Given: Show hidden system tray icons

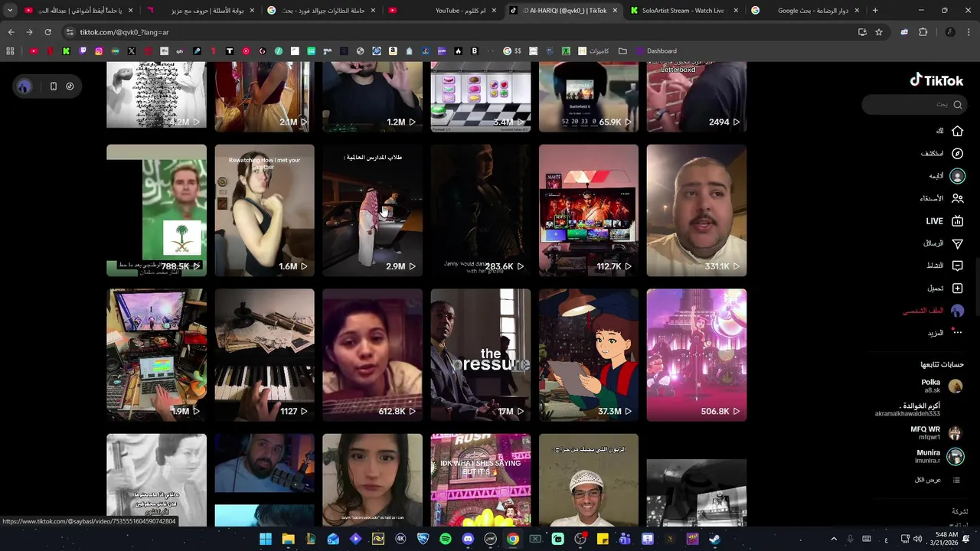Looking at the screenshot, I should [x=834, y=539].
